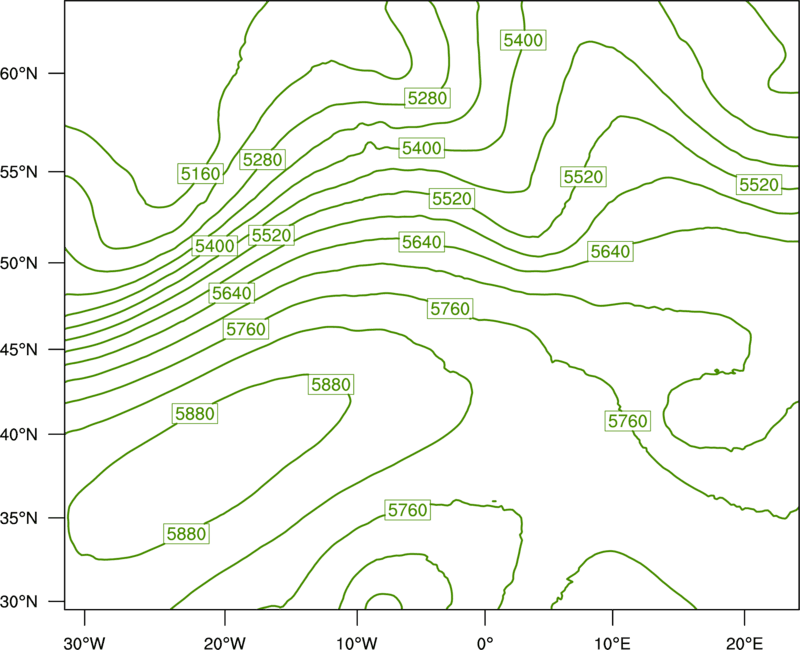This screenshot has width=800, height=650.
Task: Select the easternmost 5520 contour label
Action: (x=757, y=185)
